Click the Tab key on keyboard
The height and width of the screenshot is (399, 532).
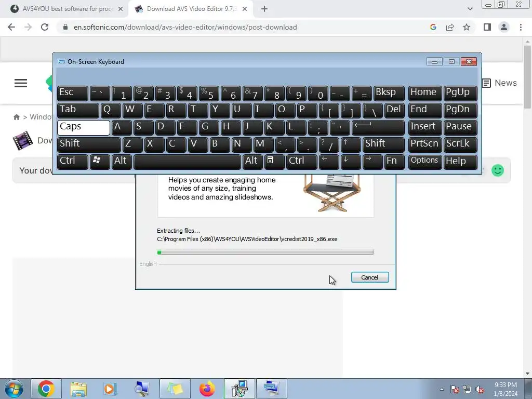[78, 110]
